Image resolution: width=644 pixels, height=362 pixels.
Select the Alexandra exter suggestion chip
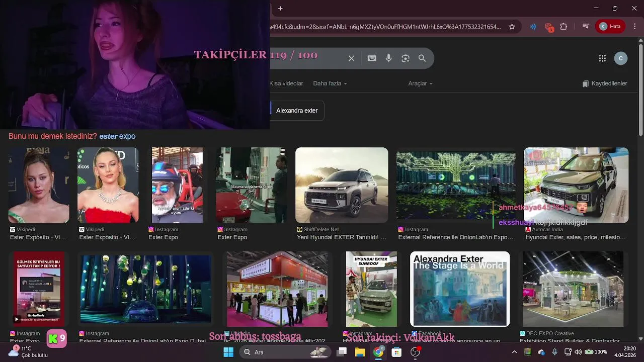coord(297,111)
